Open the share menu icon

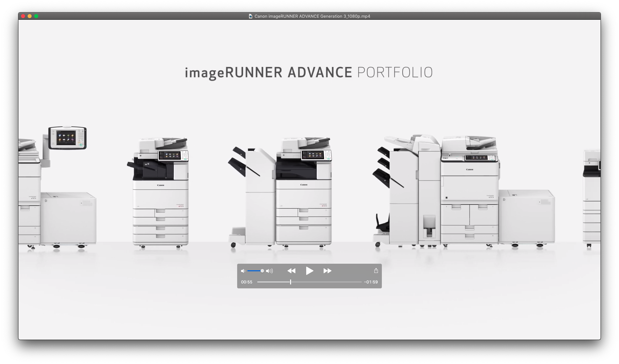point(376,270)
